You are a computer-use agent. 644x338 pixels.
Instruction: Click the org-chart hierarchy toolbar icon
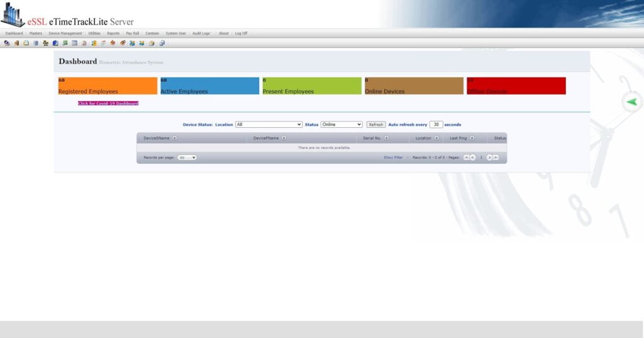point(45,43)
